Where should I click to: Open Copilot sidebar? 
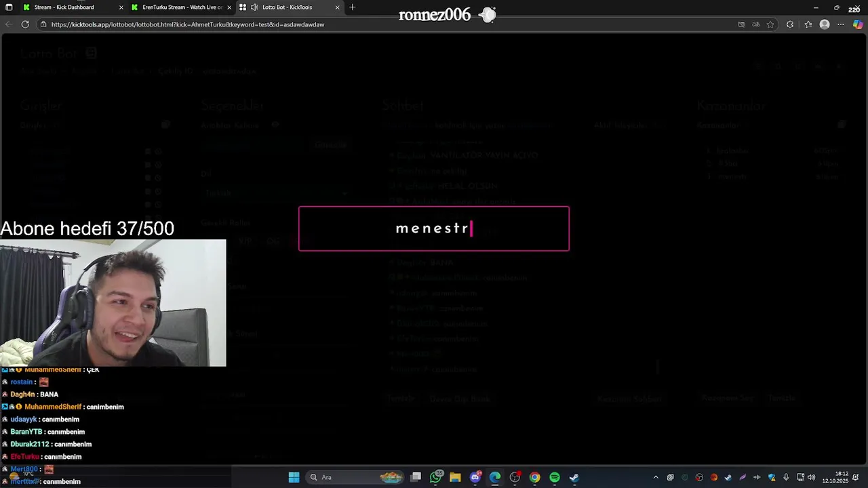858,24
